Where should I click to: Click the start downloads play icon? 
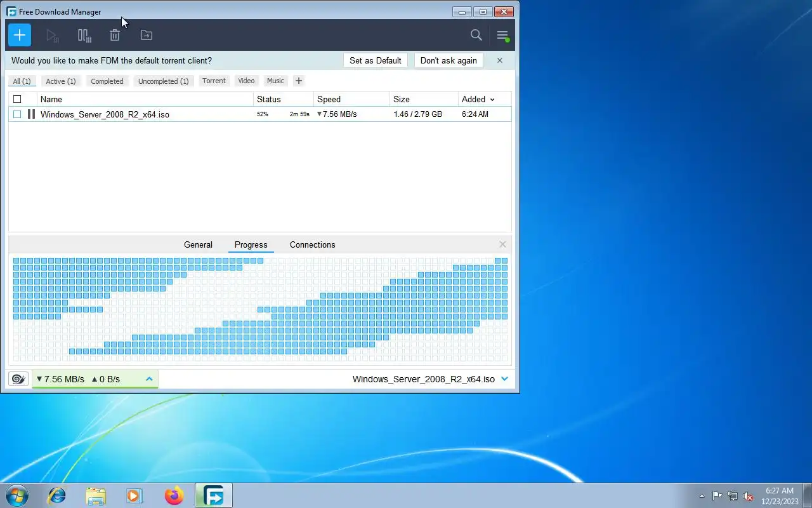tap(53, 36)
